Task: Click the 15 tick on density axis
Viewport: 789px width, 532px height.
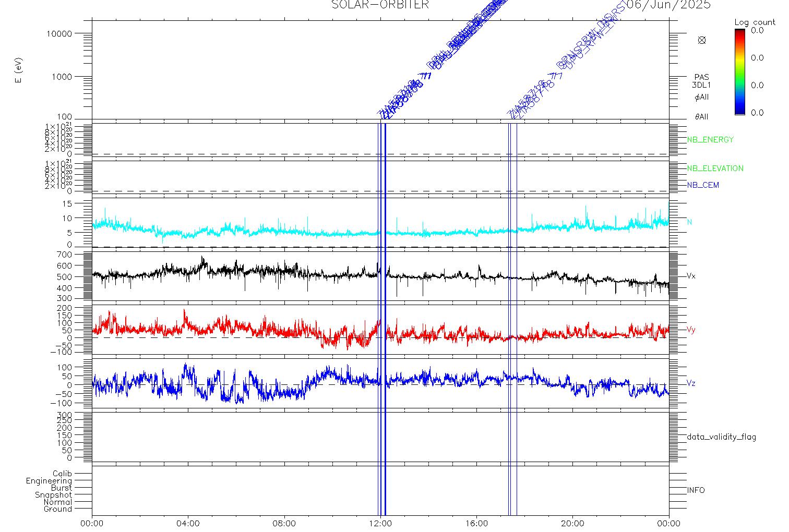Action: pos(68,203)
